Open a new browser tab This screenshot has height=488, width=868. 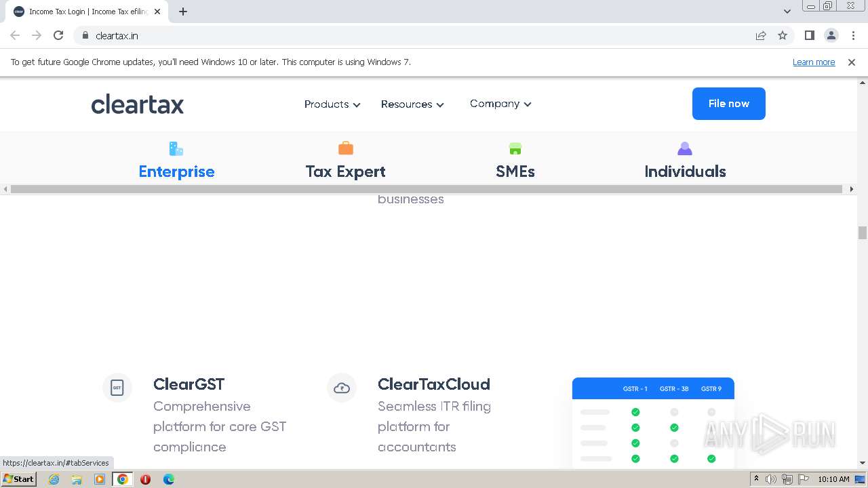(183, 12)
